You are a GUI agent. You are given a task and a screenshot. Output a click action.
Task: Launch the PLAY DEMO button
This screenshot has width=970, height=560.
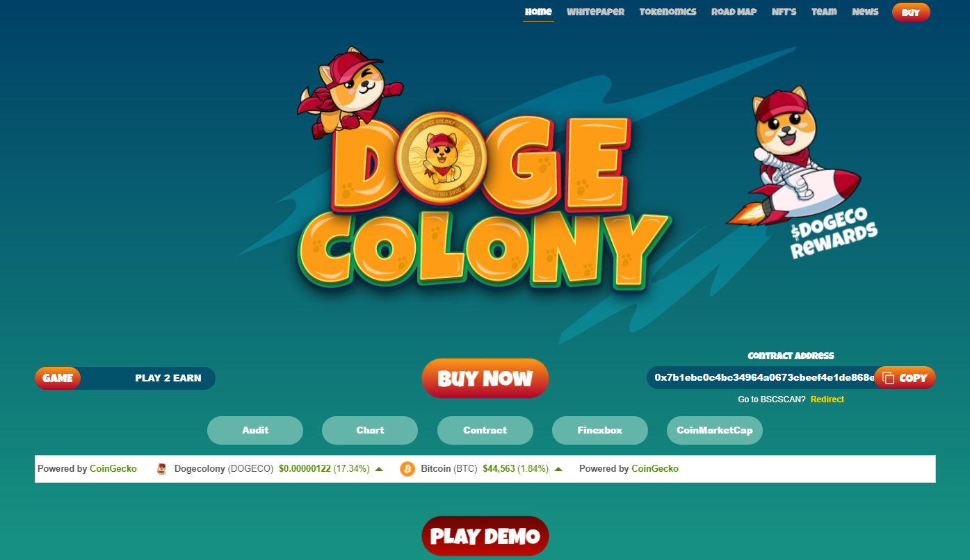click(x=485, y=536)
